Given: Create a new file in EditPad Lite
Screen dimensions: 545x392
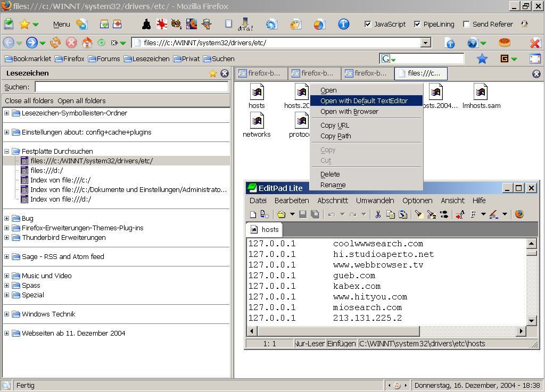Looking at the screenshot, I should (x=253, y=214).
